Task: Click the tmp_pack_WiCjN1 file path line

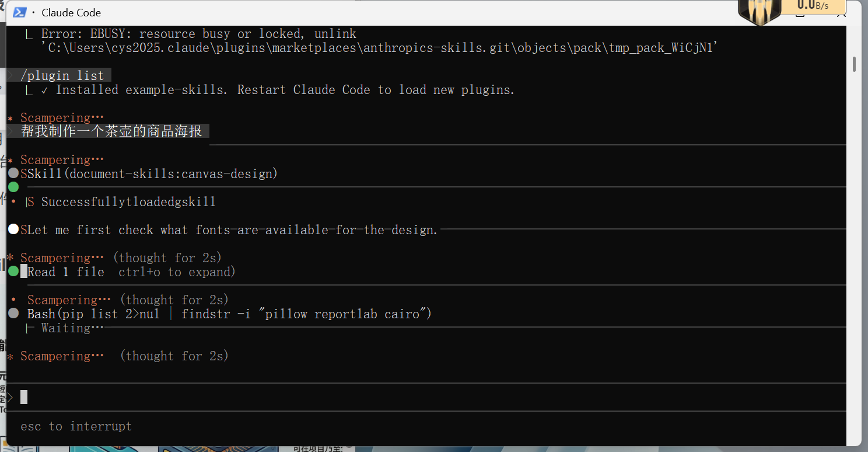Action: pyautogui.click(x=379, y=48)
